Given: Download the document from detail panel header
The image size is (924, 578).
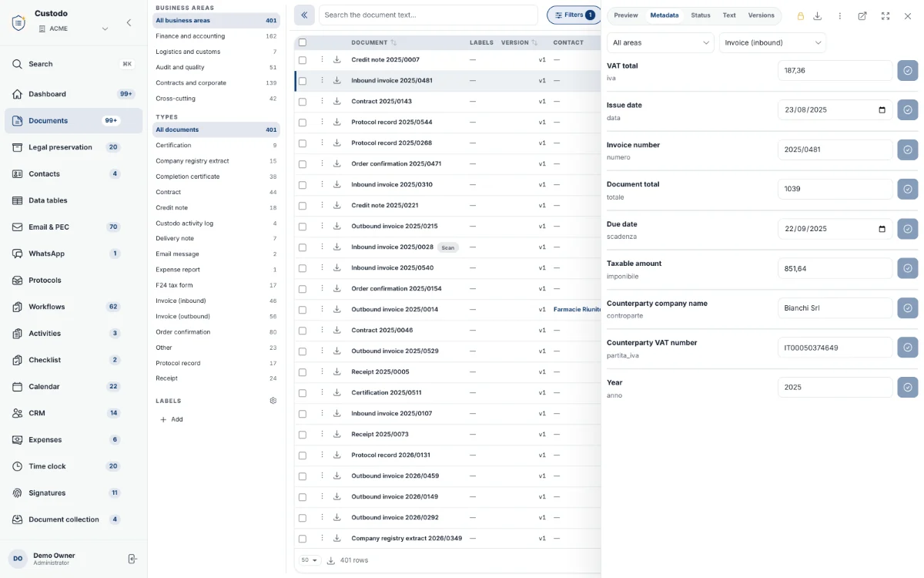Looking at the screenshot, I should point(818,15).
